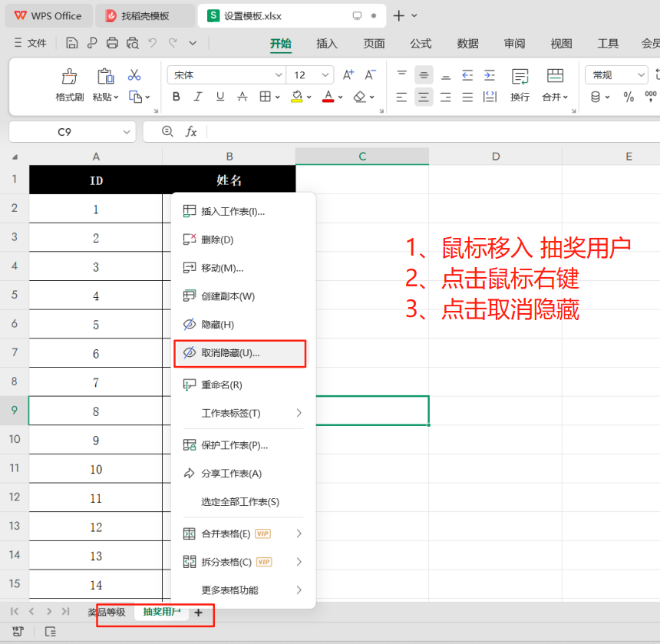Open the font size dropdown showing 12
The image size is (660, 644).
click(311, 75)
